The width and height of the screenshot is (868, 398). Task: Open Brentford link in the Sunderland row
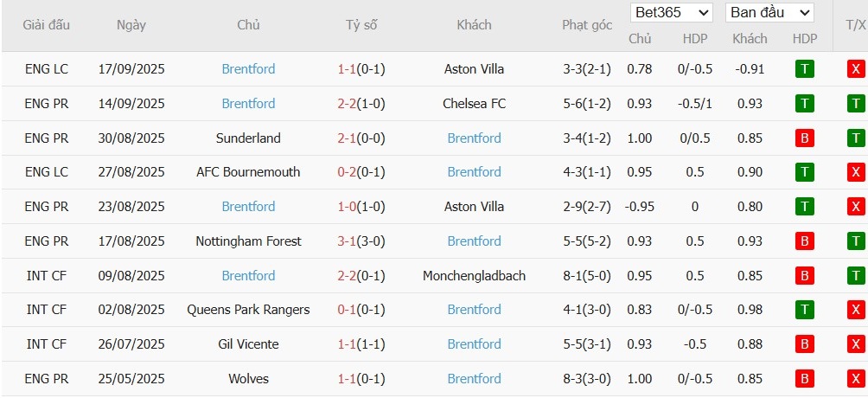(474, 138)
